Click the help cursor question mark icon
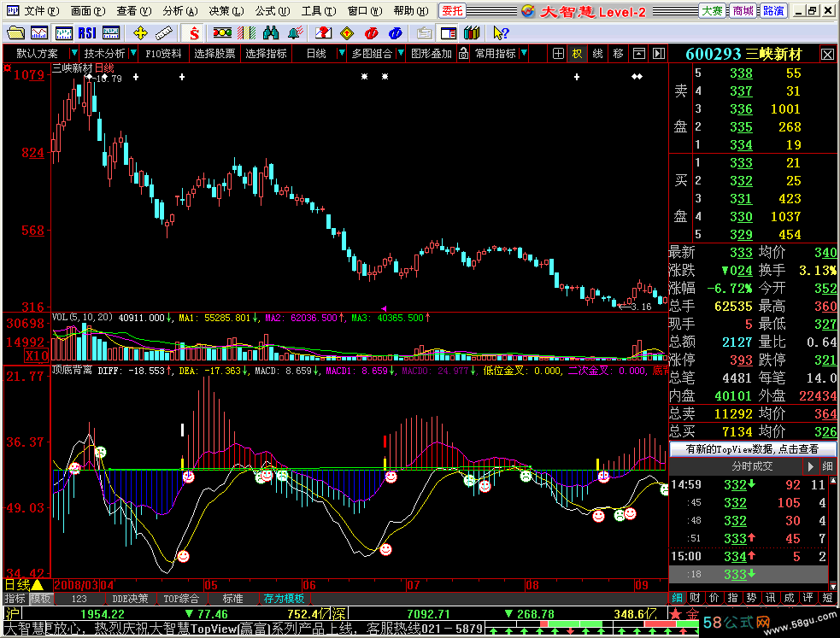The width and height of the screenshot is (840, 638). [x=501, y=33]
